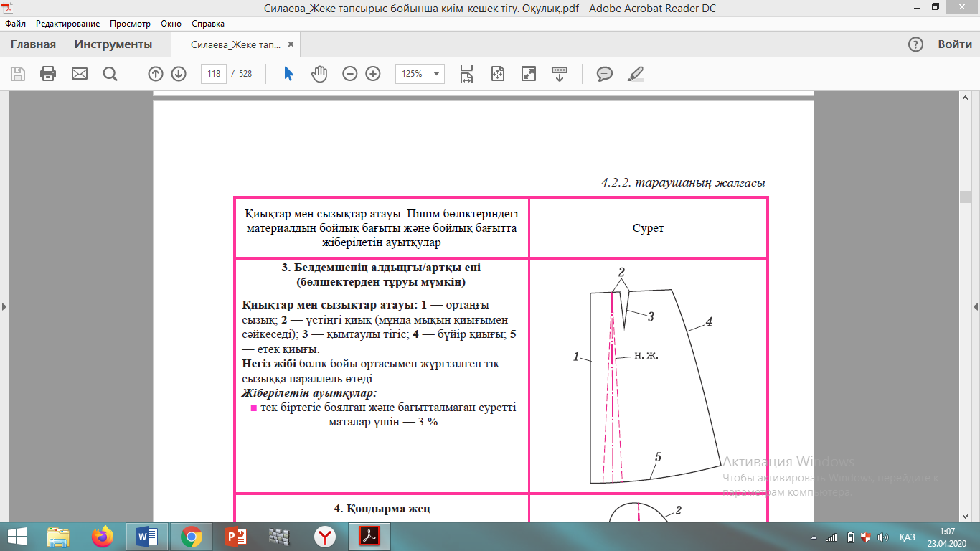Image resolution: width=980 pixels, height=551 pixels.
Task: Open the Окно menu
Action: pos(171,24)
